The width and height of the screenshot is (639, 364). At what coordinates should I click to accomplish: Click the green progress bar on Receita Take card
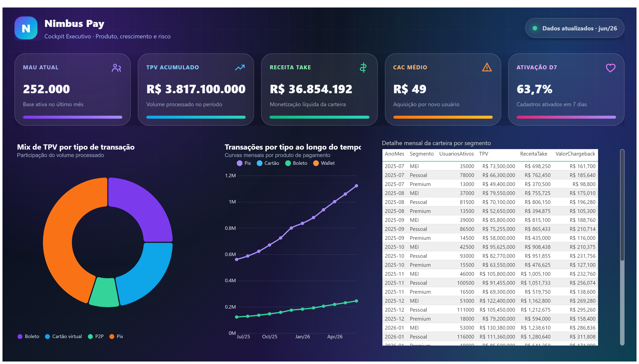(319, 117)
